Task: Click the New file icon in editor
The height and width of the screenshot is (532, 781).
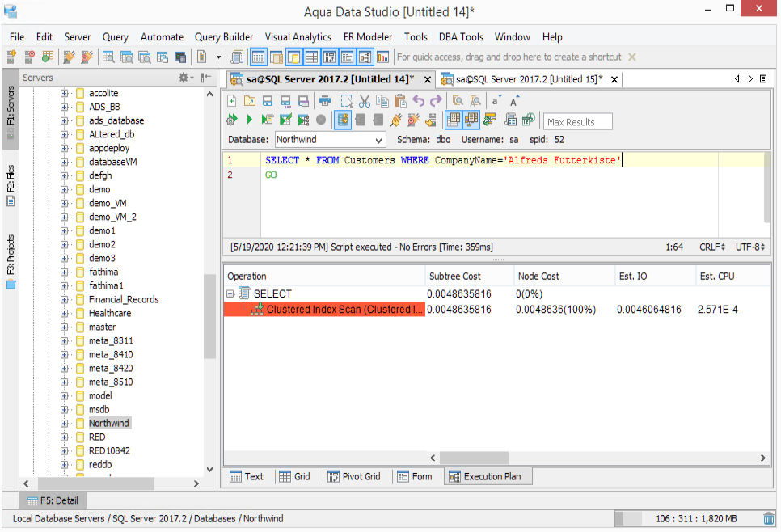Action: click(x=232, y=101)
